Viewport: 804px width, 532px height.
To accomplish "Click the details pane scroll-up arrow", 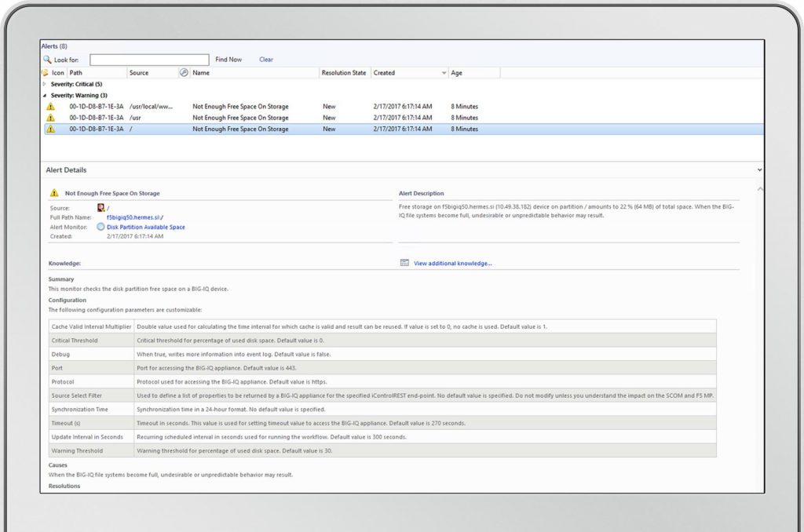I will pos(760,189).
